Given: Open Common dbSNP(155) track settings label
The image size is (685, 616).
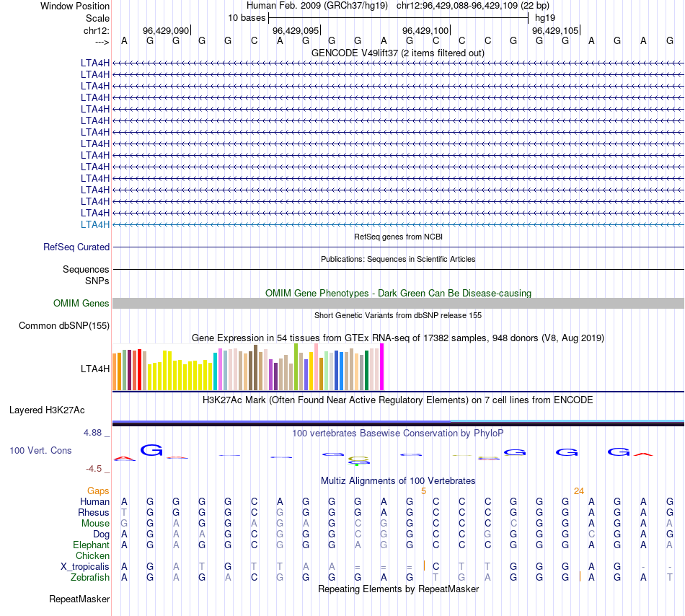Looking at the screenshot, I should (64, 325).
